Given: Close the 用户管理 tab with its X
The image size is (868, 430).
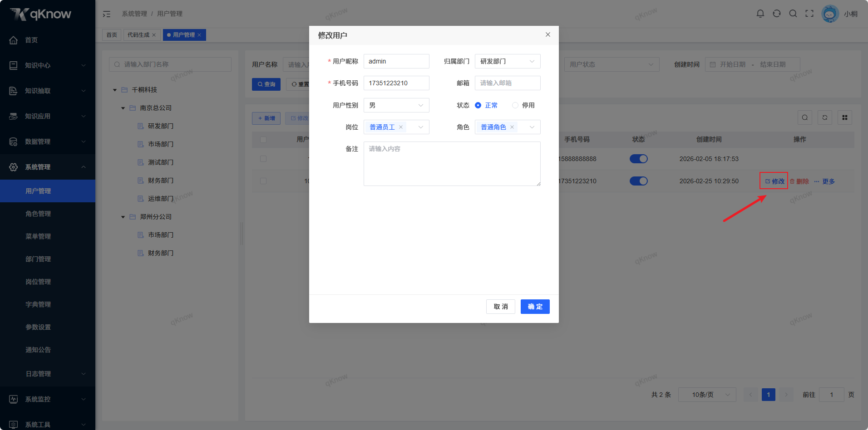Looking at the screenshot, I should click(x=199, y=35).
